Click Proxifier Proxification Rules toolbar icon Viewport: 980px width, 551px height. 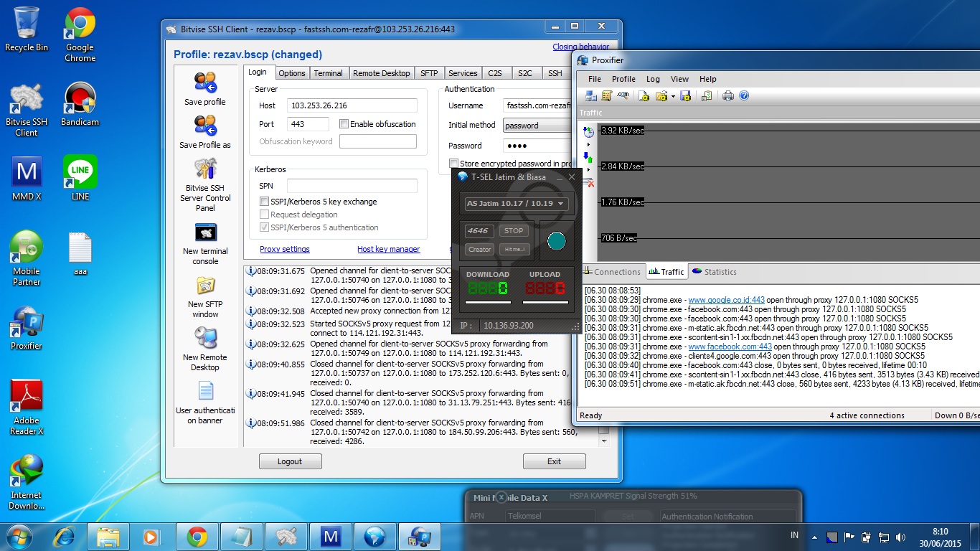[607, 96]
